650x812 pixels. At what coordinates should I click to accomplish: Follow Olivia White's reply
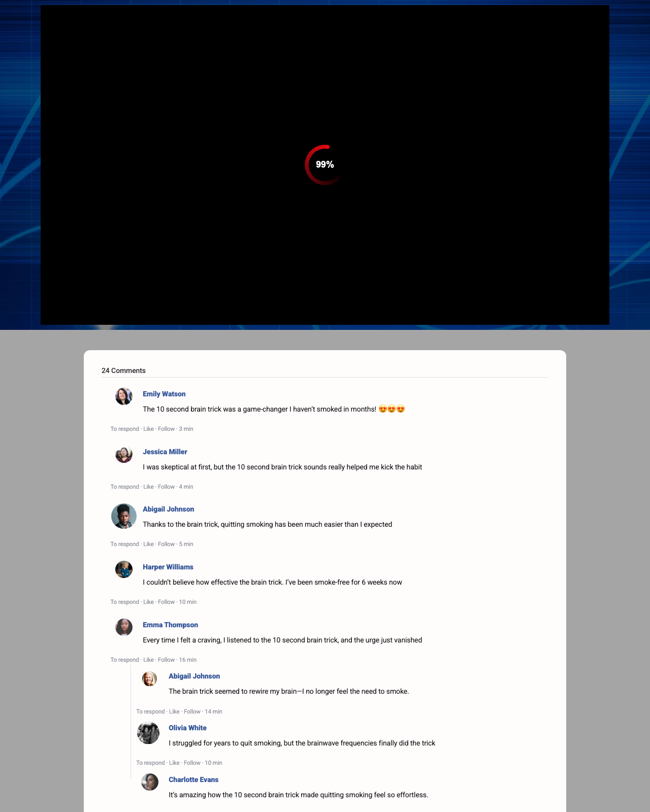click(x=192, y=763)
